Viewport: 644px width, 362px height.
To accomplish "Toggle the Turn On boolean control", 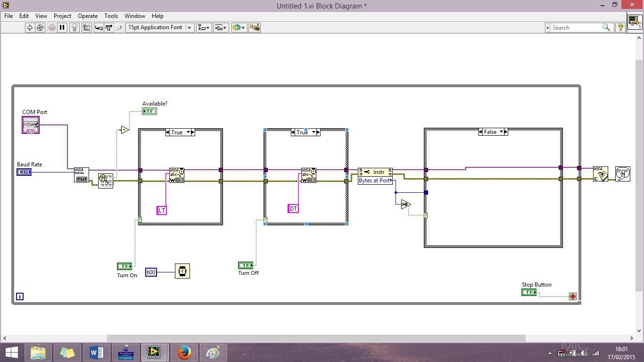I will coord(124,266).
